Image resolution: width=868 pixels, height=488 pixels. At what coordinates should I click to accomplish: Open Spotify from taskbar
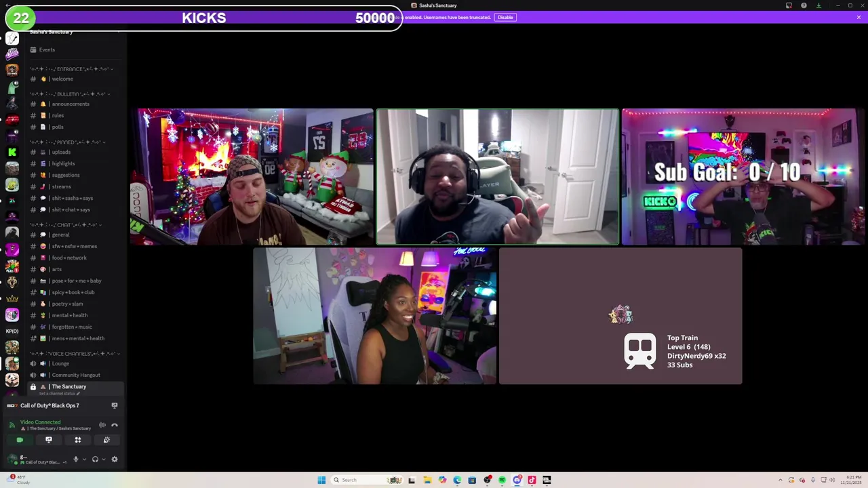tap(502, 480)
